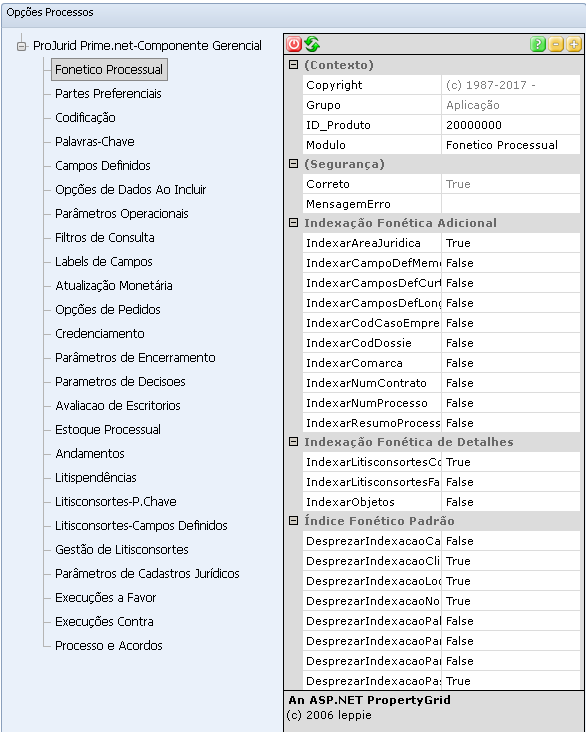Click the IndexarObjetos False value
The height and width of the screenshot is (732, 586).
[x=510, y=502]
